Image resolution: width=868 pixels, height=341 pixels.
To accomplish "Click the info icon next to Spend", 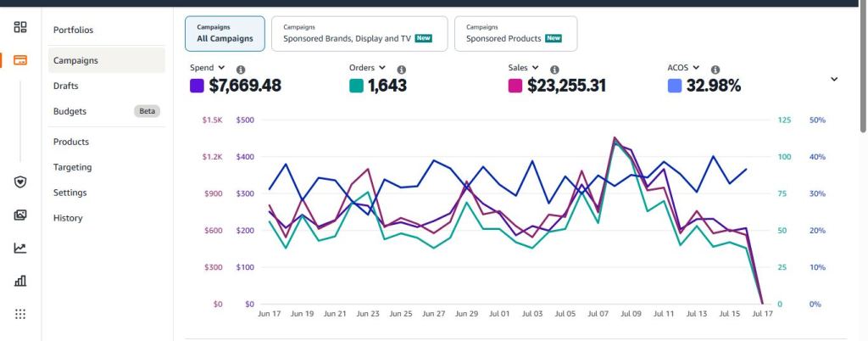I will [x=241, y=70].
